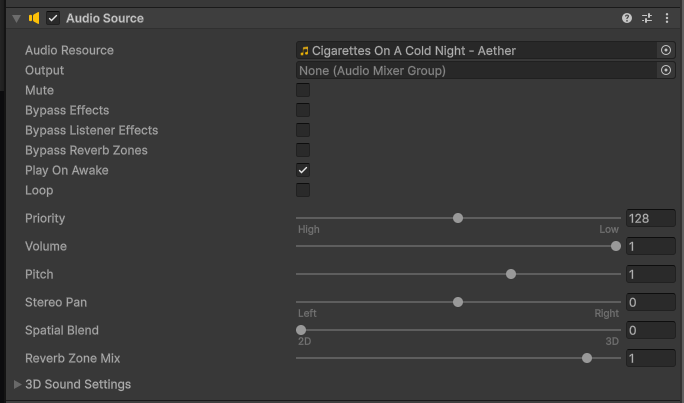Uncheck Play On Awake

[303, 170]
